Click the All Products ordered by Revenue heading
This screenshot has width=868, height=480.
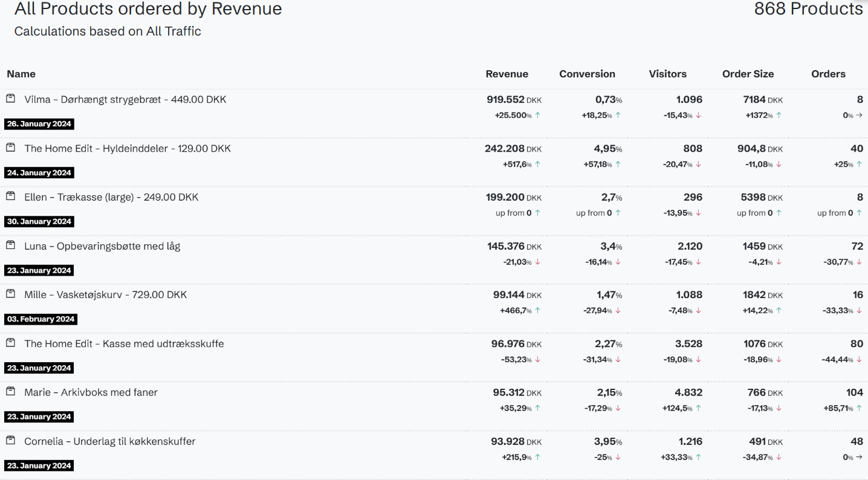pyautogui.click(x=148, y=9)
